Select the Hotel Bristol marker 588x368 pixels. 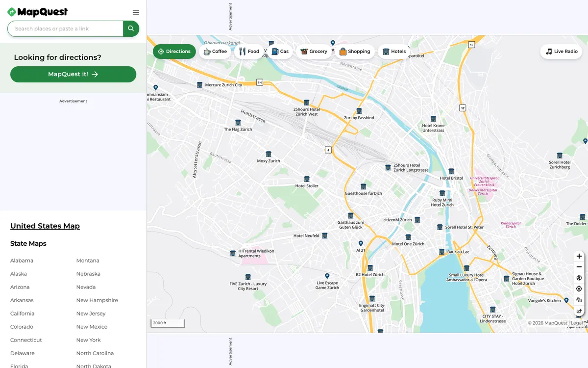point(451,171)
